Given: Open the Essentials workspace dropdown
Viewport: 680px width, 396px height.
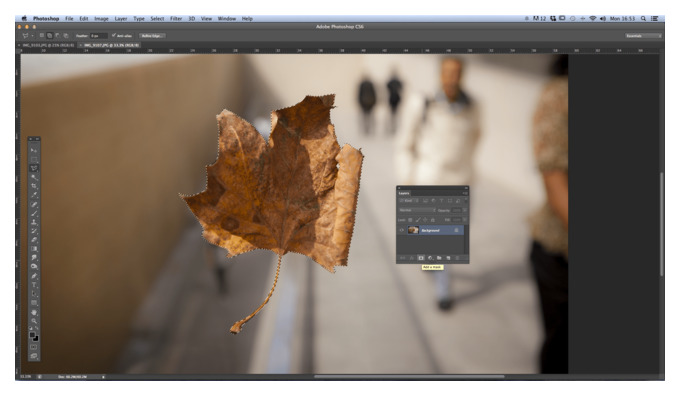Looking at the screenshot, I should point(644,36).
